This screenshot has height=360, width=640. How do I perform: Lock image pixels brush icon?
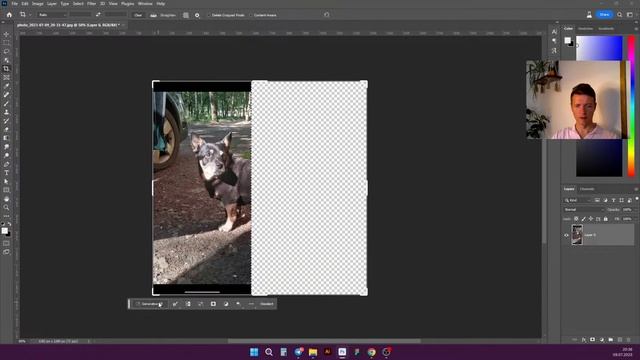click(584, 219)
